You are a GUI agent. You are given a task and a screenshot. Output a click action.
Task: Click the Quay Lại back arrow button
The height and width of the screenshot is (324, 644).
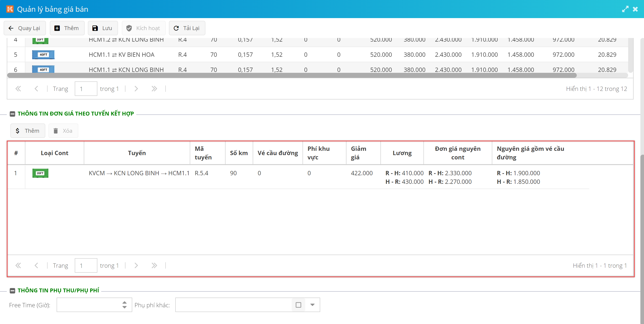point(24,28)
